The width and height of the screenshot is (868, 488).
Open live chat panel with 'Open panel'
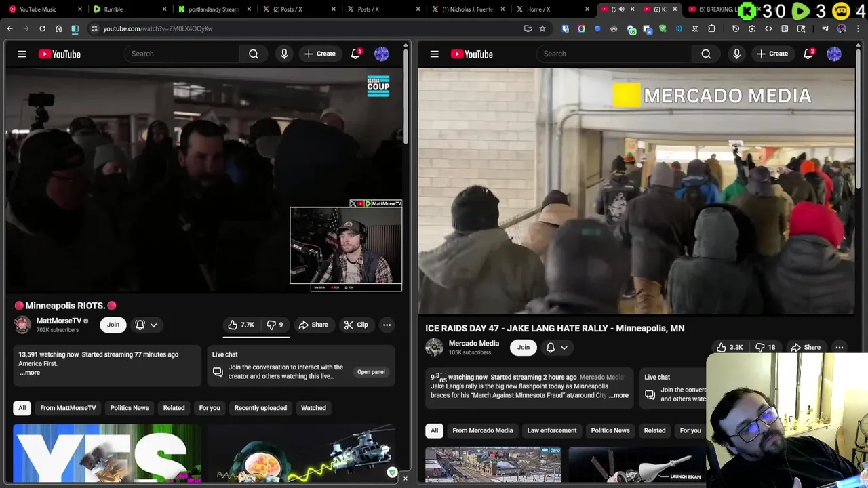(x=371, y=371)
